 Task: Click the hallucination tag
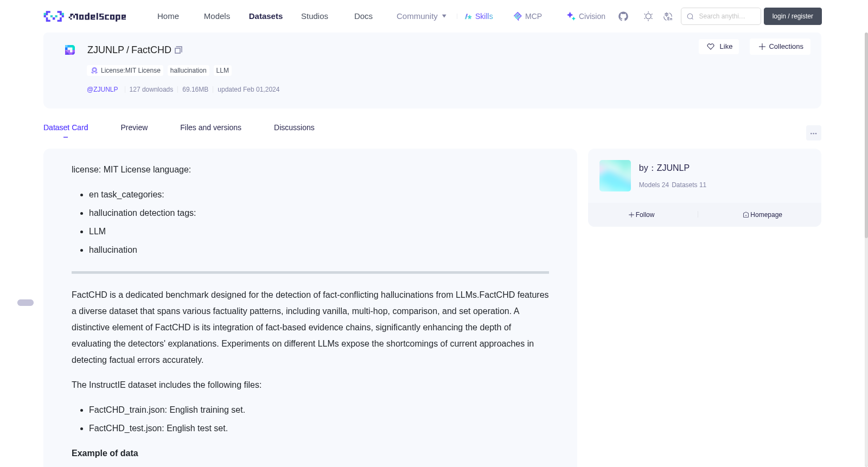188,71
